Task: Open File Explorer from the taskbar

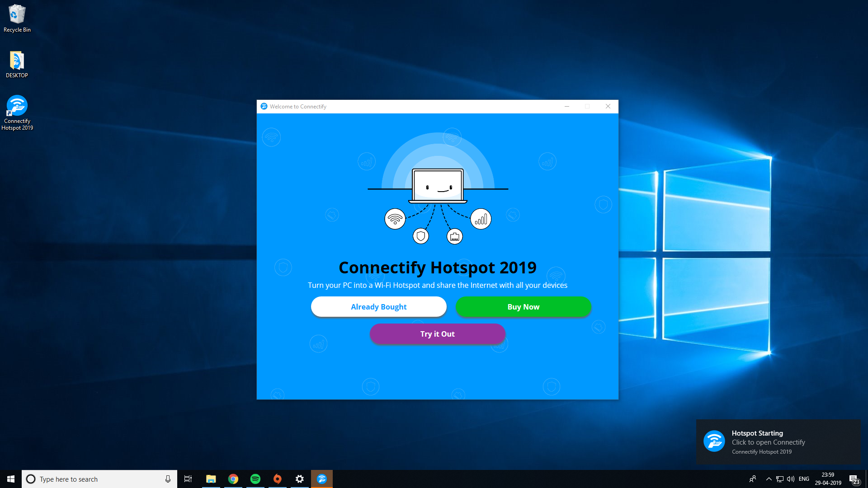Action: (211, 479)
